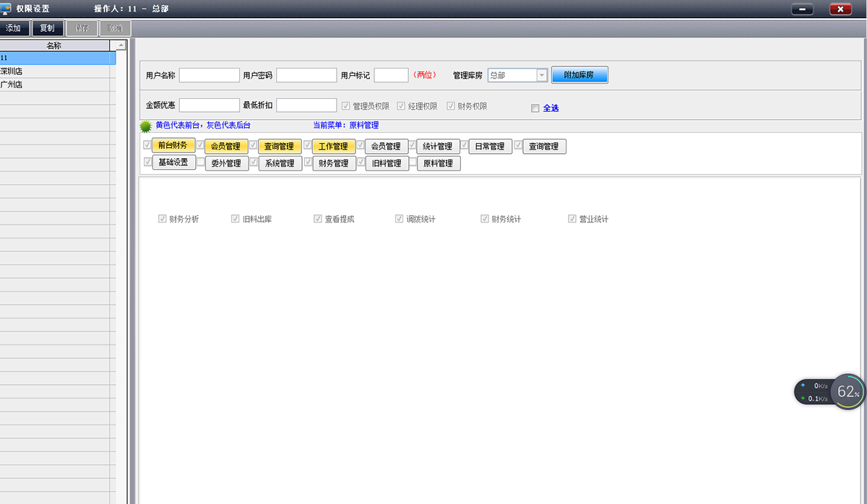The image size is (867, 504).
Task: Toggle the 旧料出库 permission checkbox
Action: (x=236, y=219)
